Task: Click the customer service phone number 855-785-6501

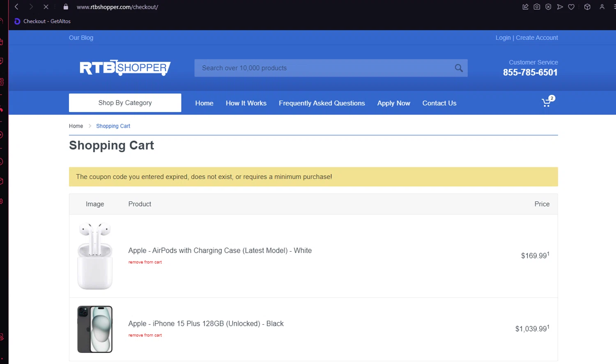Action: click(530, 73)
